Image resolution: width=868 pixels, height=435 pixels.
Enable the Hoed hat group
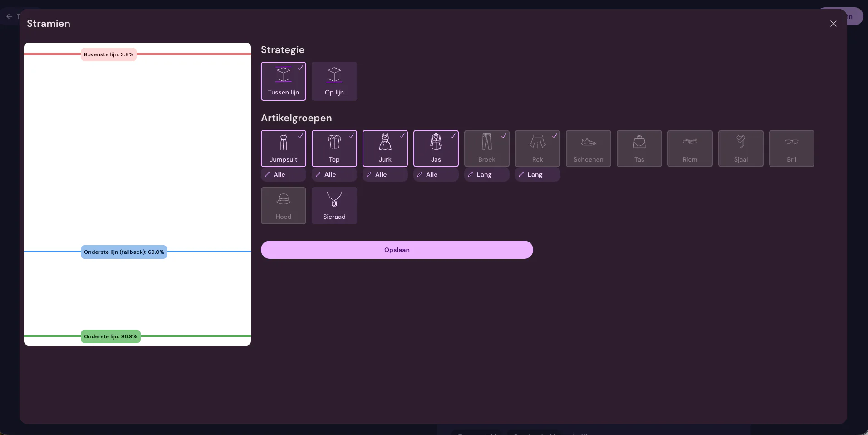(x=284, y=206)
